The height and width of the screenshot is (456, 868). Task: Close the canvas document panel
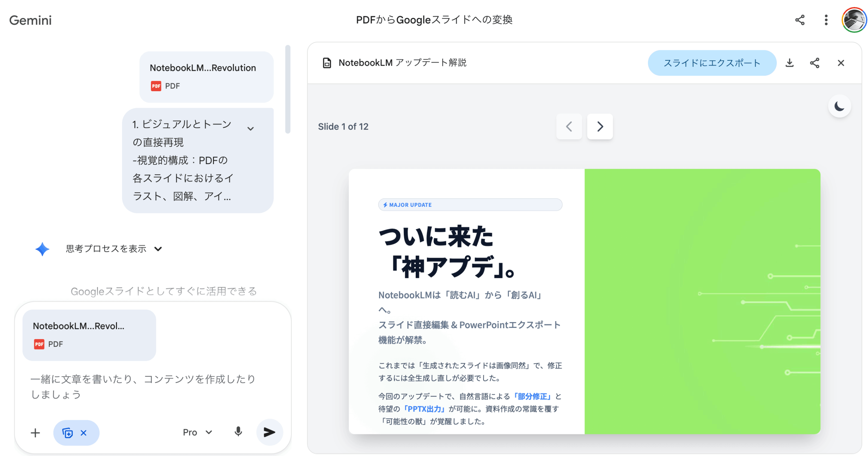coord(840,63)
